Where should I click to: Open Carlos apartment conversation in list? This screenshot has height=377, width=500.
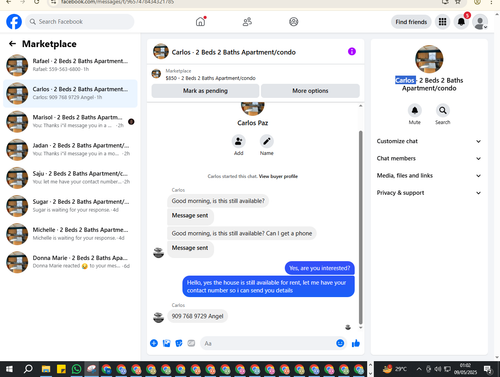[70, 93]
